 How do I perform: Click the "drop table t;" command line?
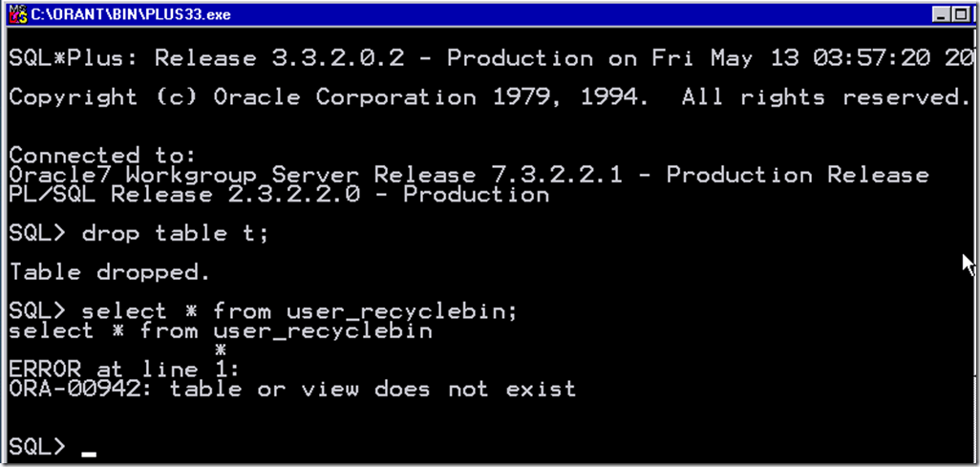click(x=155, y=234)
